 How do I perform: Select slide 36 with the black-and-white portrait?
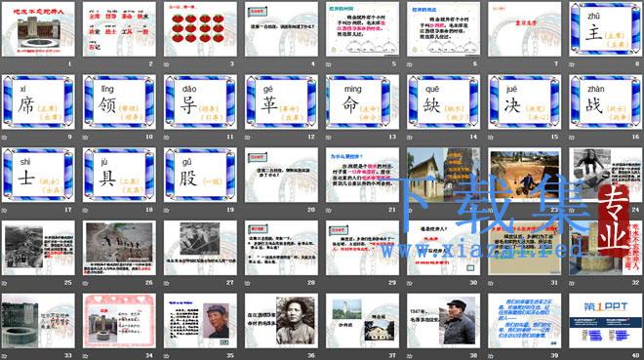(x=281, y=321)
